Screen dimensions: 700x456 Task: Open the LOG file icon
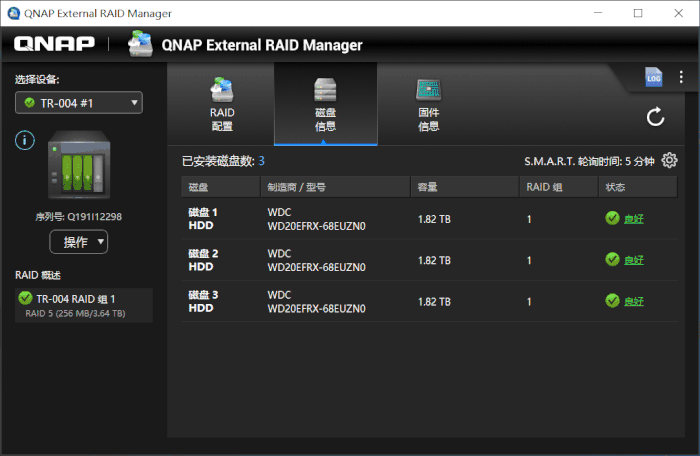coord(653,78)
